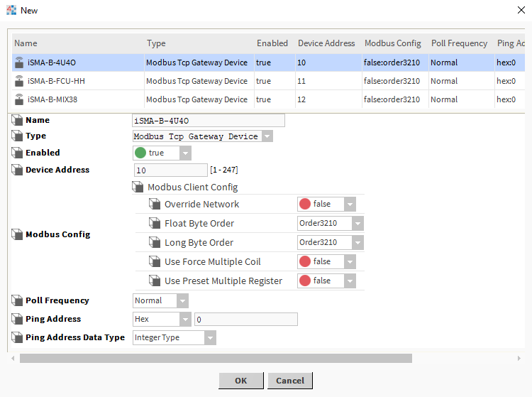Click the property icon next to Name
Image resolution: width=532 pixels, height=397 pixels.
pyautogui.click(x=17, y=121)
